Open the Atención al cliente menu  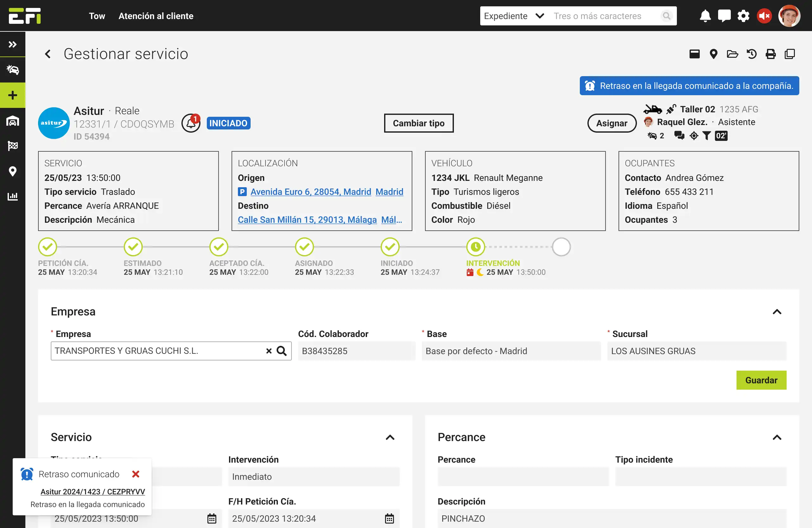click(x=156, y=16)
